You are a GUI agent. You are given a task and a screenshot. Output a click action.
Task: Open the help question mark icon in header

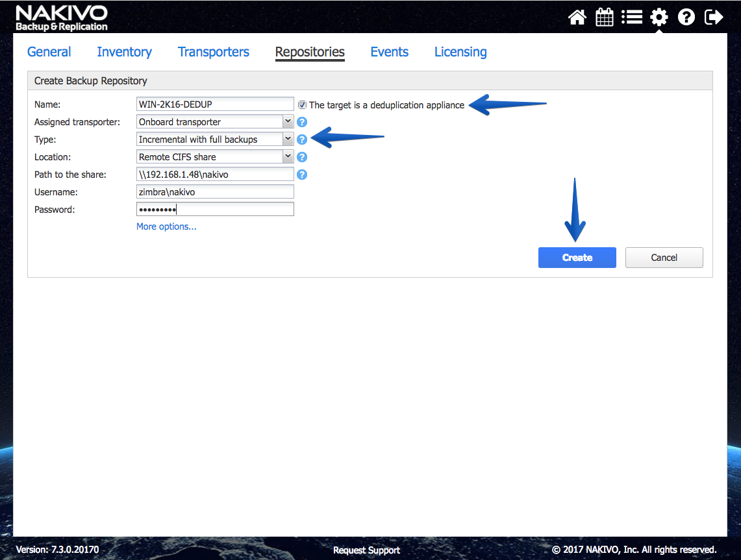[x=686, y=18]
